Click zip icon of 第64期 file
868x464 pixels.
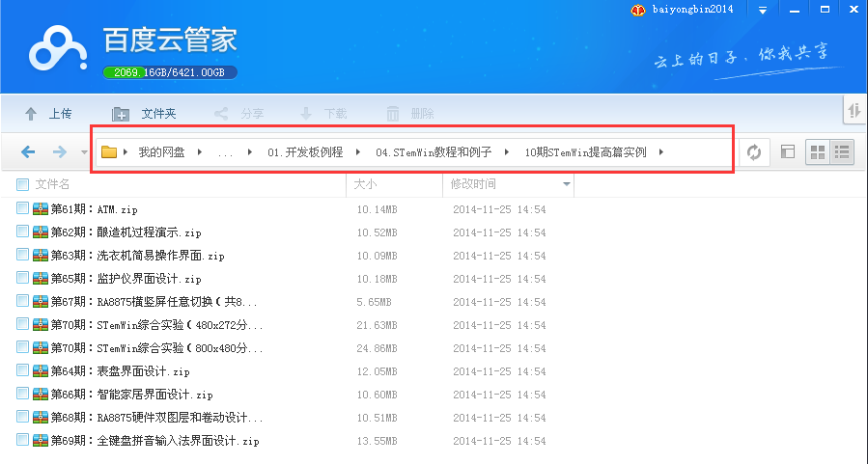click(41, 371)
